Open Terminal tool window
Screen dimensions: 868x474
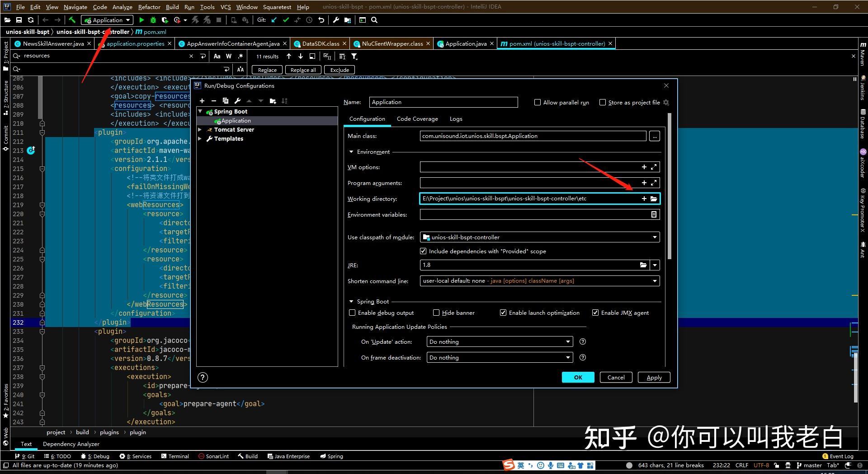point(175,456)
